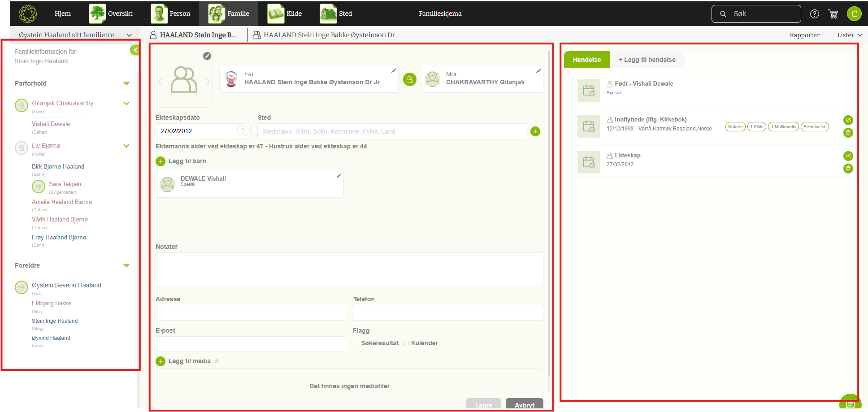Collapse the Parforhold section
The image size is (868, 412).
tap(126, 83)
